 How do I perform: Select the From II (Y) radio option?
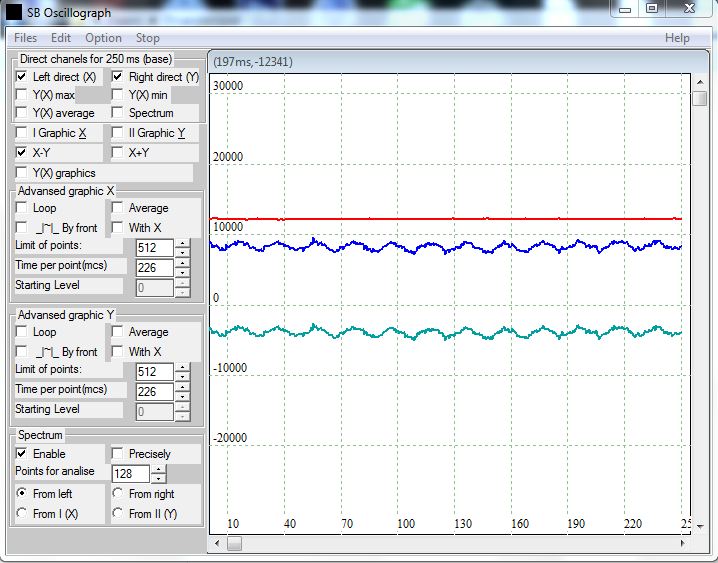118,514
